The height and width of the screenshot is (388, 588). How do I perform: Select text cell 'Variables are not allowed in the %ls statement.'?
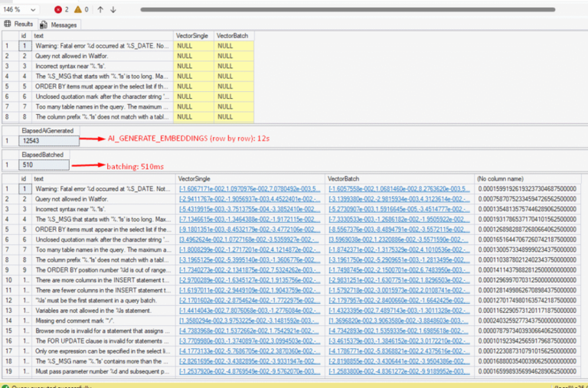(x=103, y=311)
